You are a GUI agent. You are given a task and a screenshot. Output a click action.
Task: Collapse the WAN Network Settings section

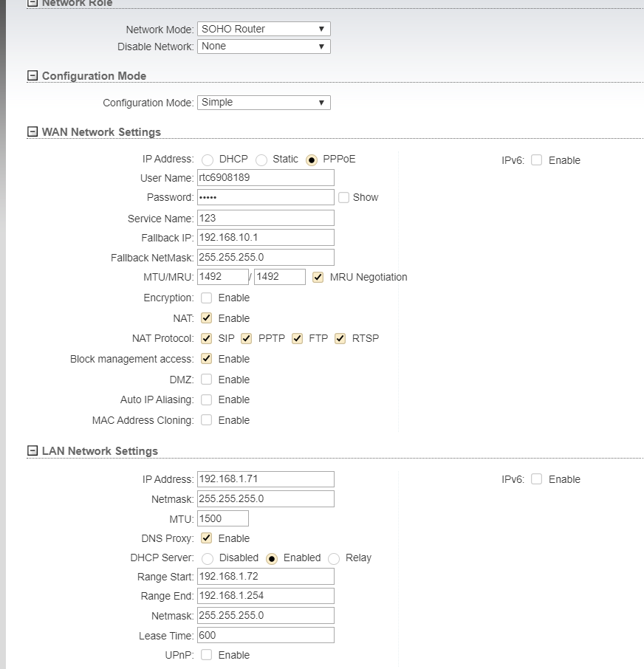click(x=32, y=131)
